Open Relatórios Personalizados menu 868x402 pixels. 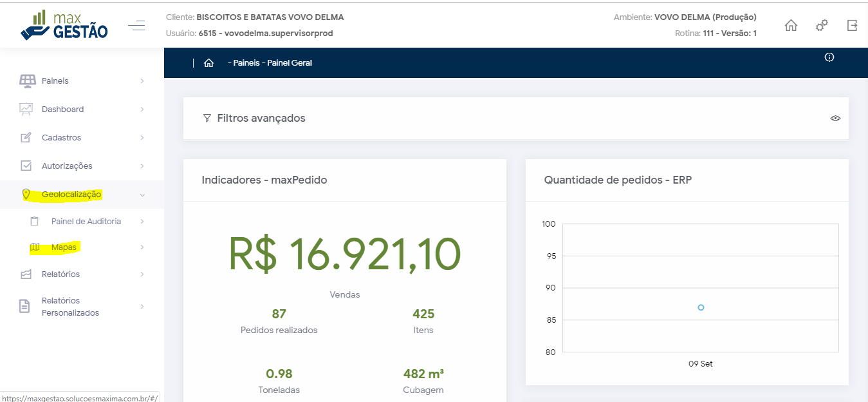[x=70, y=307]
